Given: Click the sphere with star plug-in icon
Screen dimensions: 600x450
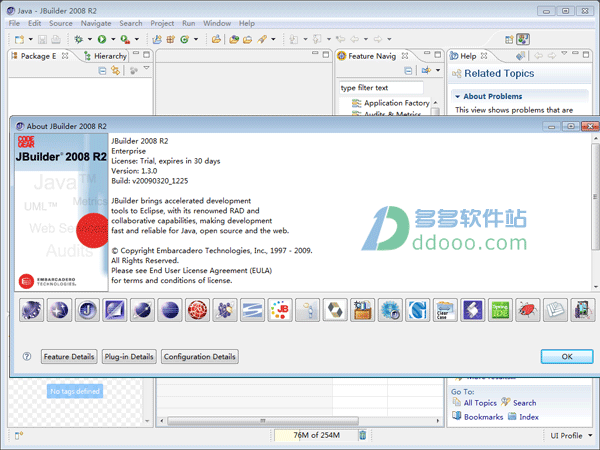Looking at the screenshot, I should pyautogui.click(x=59, y=310).
